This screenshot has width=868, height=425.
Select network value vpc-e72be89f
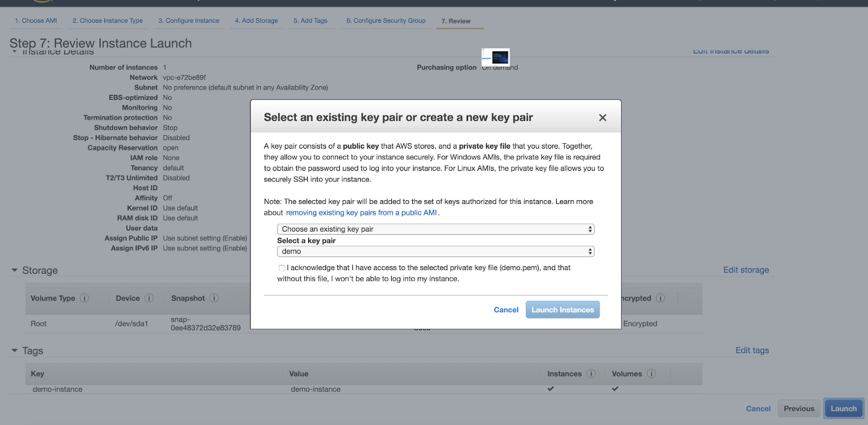[x=184, y=77]
